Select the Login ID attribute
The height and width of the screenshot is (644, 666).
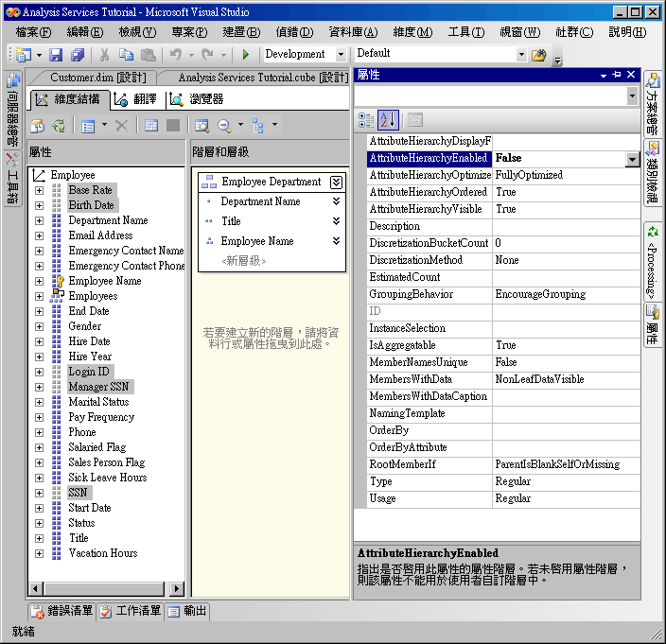point(89,372)
